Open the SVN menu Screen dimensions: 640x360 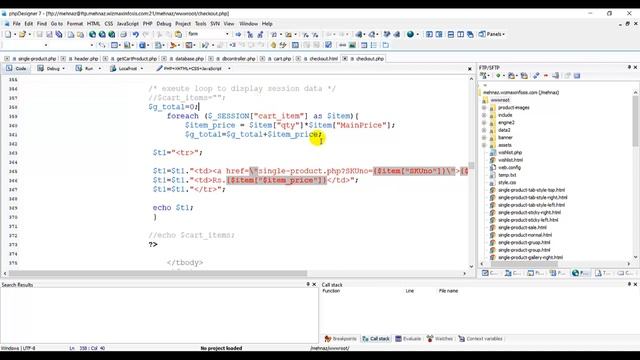coord(215,24)
